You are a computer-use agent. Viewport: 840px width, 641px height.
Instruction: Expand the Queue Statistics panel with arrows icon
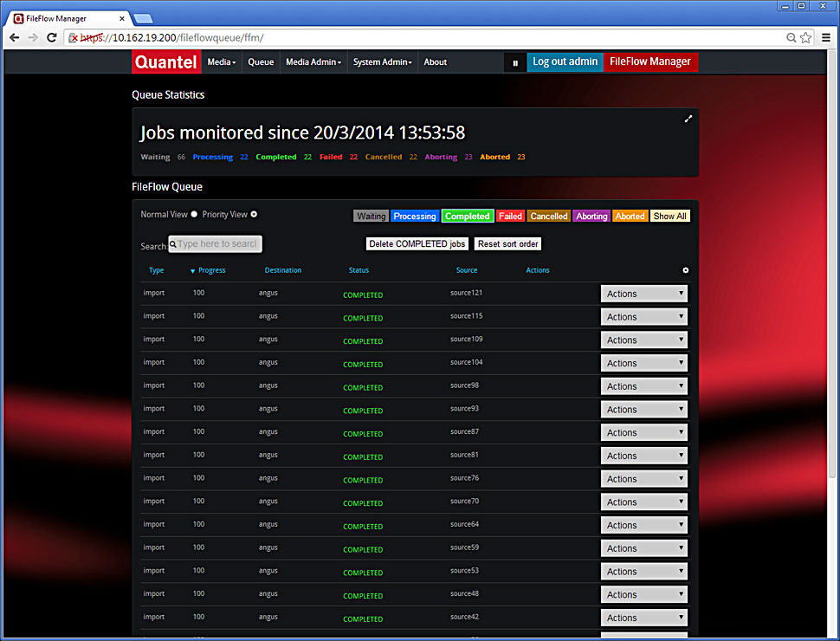(688, 119)
